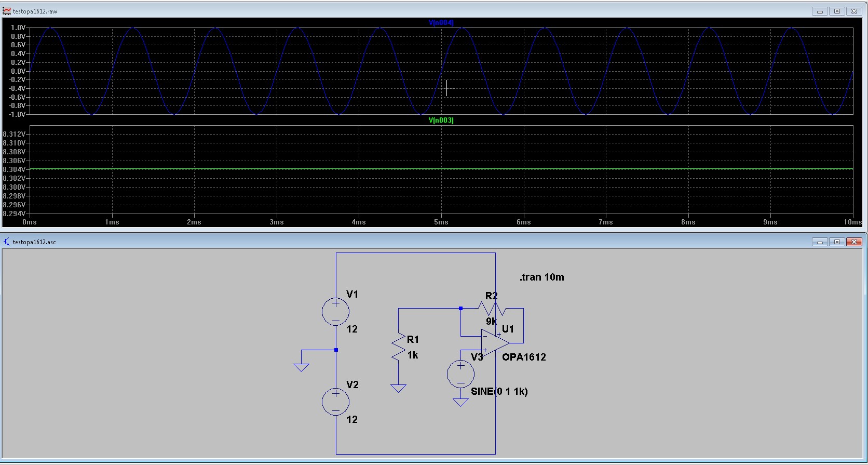Image resolution: width=868 pixels, height=465 pixels.
Task: Click the ground symbol under R1
Action: [398, 388]
